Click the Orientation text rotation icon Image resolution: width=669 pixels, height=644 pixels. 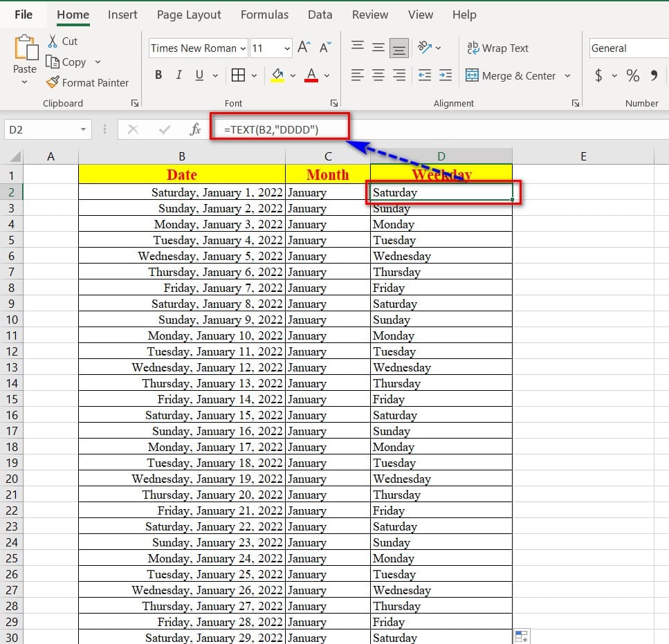(x=425, y=47)
